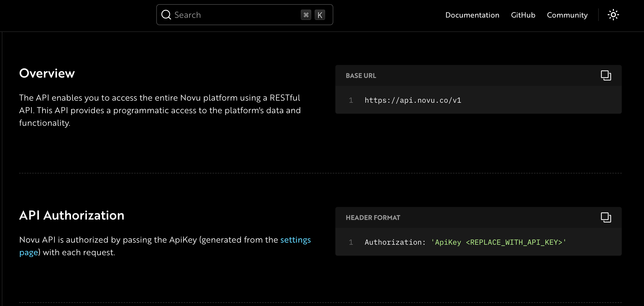644x306 pixels.
Task: Copy the Base URL code block
Action: click(606, 75)
